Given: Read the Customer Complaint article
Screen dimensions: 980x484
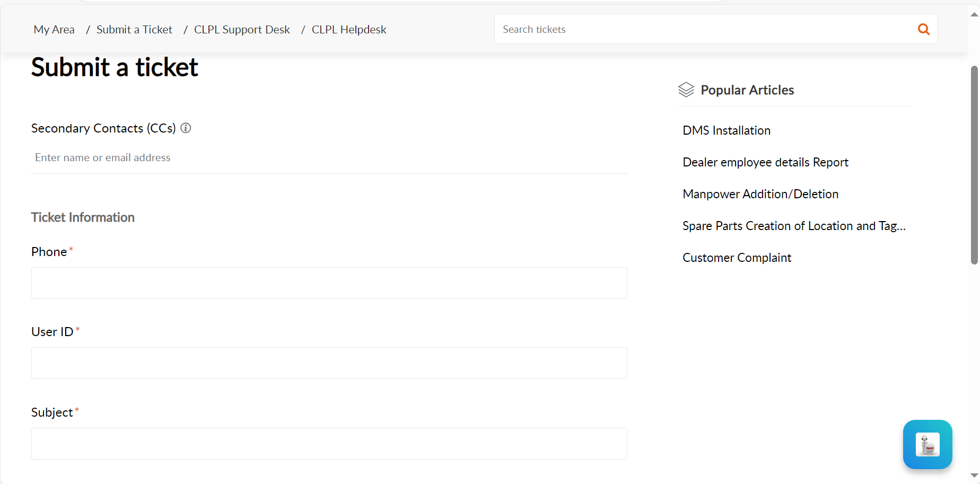Looking at the screenshot, I should coord(737,258).
